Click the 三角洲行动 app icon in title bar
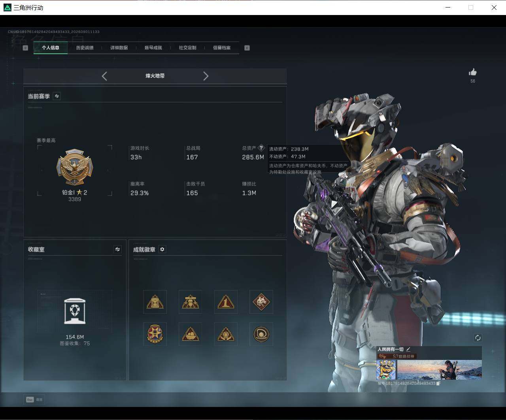This screenshot has height=420, width=506. pos(7,8)
